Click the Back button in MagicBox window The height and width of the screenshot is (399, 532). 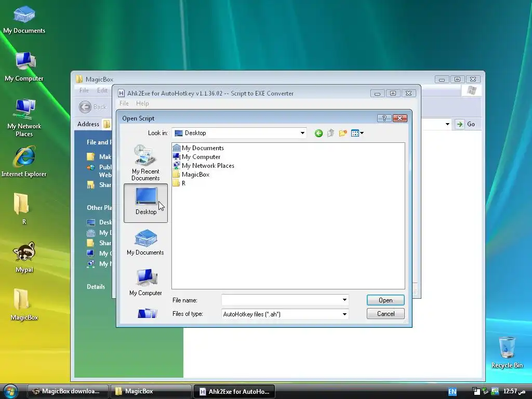[x=93, y=107]
